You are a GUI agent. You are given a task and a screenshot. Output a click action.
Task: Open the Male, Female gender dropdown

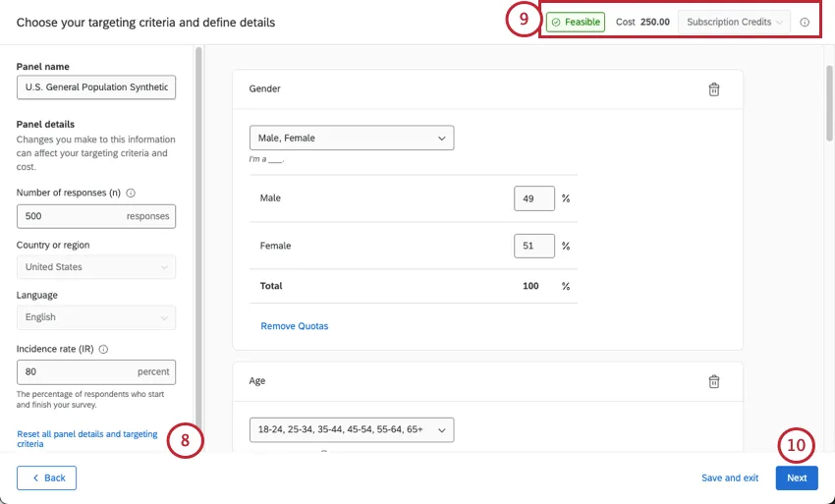pyautogui.click(x=352, y=139)
